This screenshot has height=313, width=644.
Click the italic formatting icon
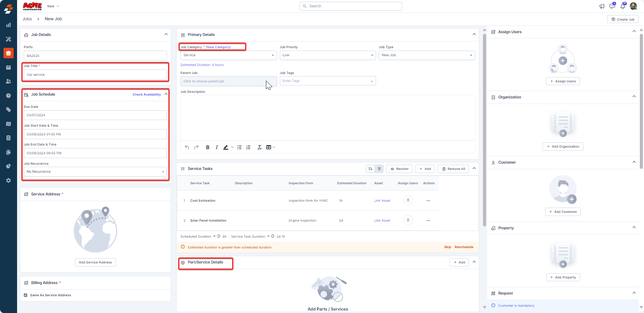pyautogui.click(x=217, y=147)
